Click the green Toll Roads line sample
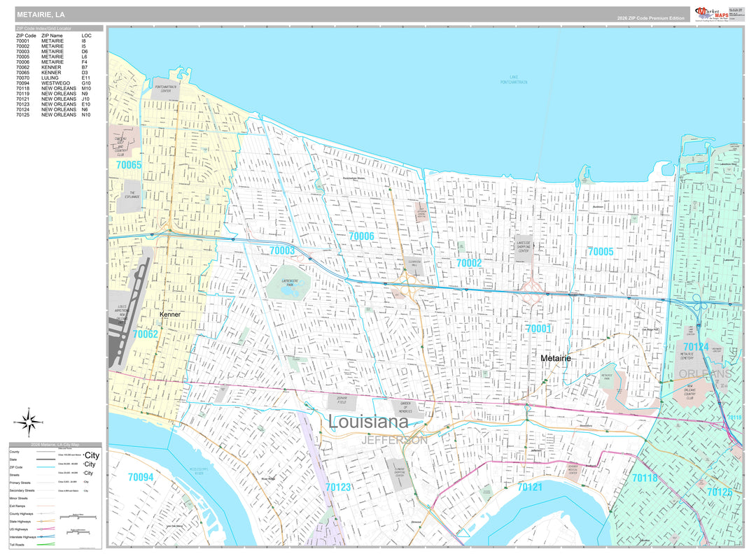This screenshot has width=756, height=556. [45, 545]
